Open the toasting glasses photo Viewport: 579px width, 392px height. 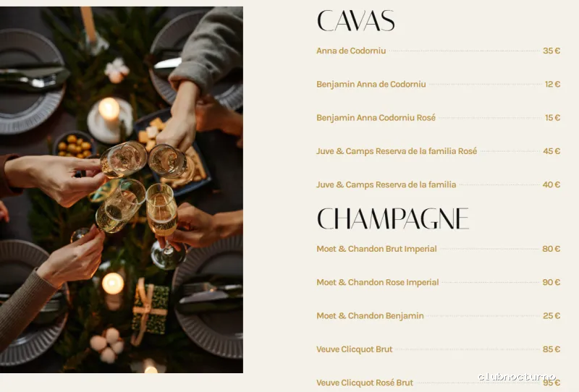click(x=122, y=189)
